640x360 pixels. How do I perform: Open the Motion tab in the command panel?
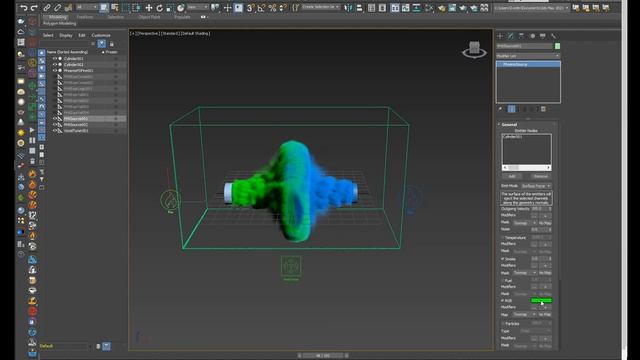[532, 36]
